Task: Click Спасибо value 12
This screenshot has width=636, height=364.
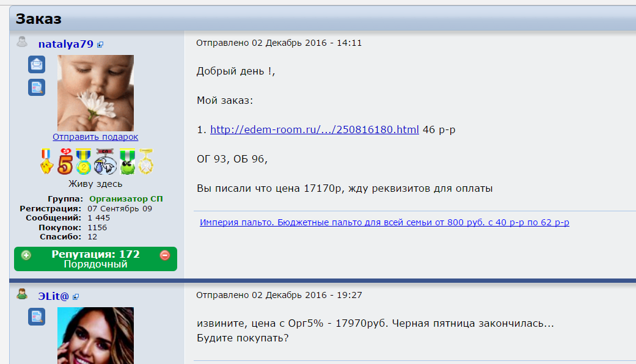Action: click(92, 237)
